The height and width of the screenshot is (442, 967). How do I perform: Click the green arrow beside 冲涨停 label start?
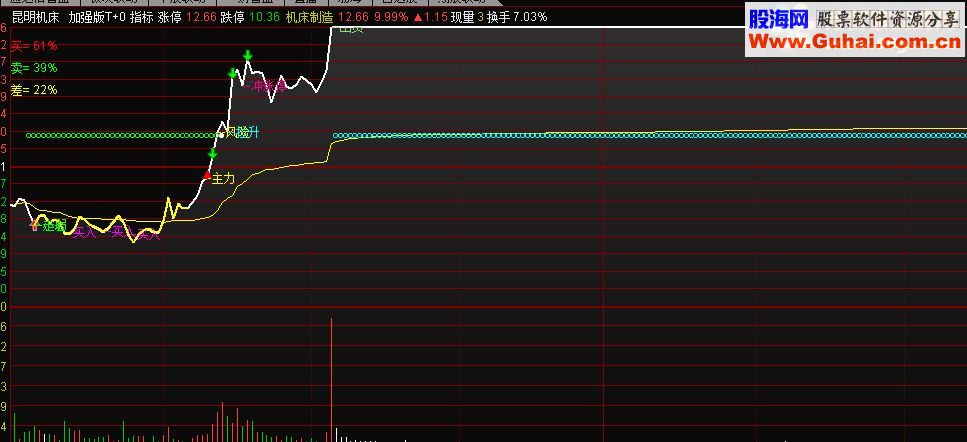point(233,73)
